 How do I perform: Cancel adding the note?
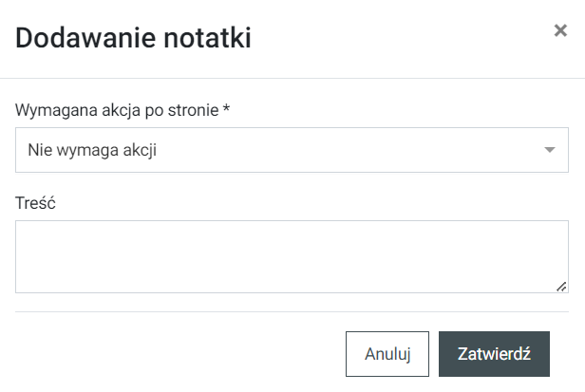point(387,354)
